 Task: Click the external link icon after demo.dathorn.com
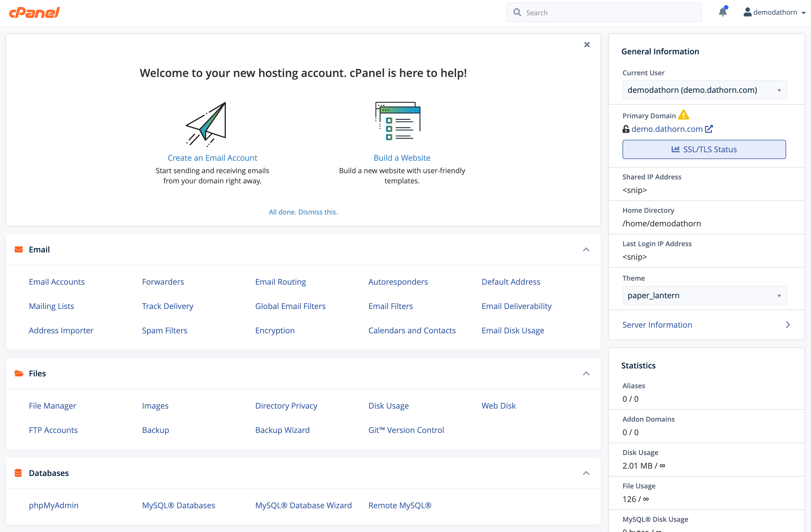tap(709, 129)
